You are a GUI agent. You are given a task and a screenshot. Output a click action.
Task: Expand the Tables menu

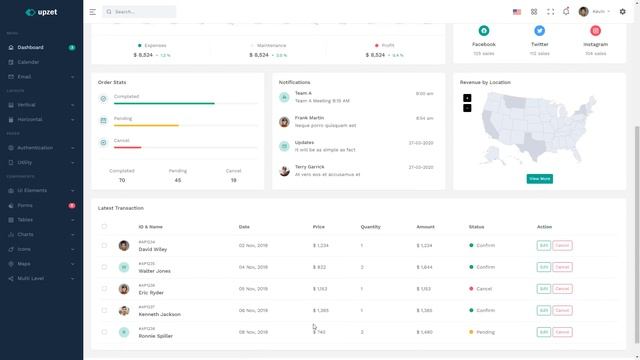click(x=41, y=220)
